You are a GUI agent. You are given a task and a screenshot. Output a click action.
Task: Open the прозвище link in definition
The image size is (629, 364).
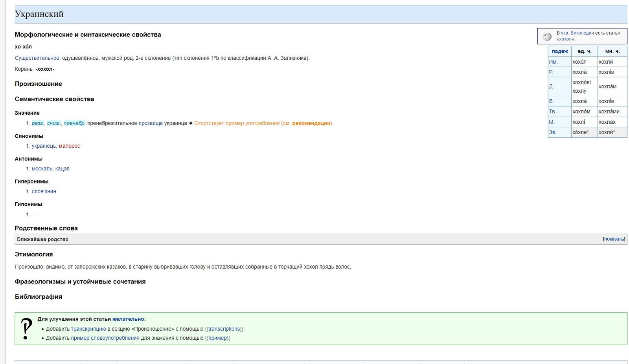pos(150,123)
